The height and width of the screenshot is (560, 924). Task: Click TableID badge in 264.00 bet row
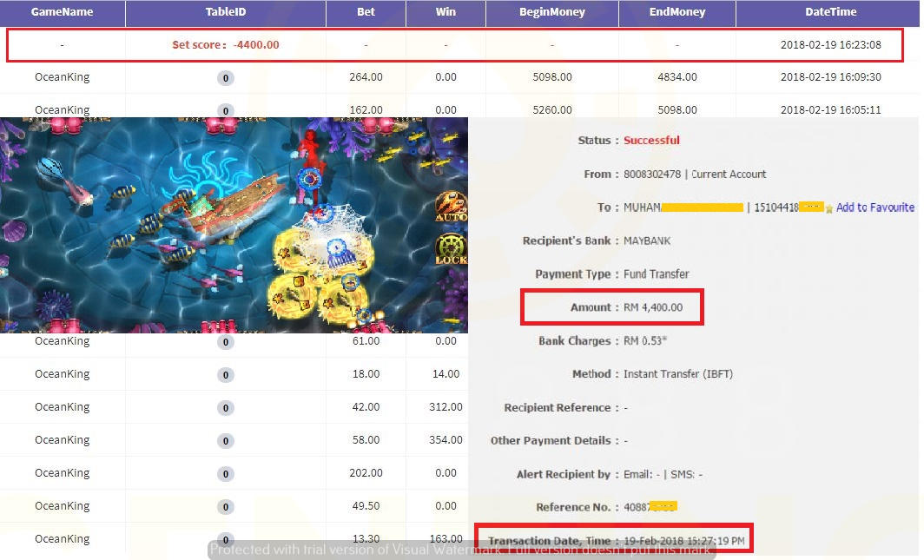(225, 78)
